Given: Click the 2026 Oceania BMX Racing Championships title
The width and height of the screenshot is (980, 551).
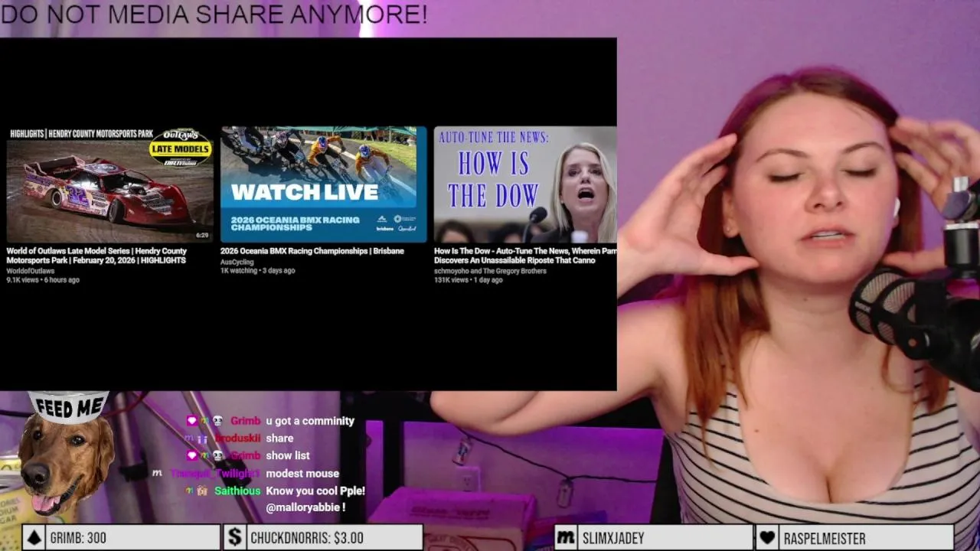Looking at the screenshot, I should 312,251.
